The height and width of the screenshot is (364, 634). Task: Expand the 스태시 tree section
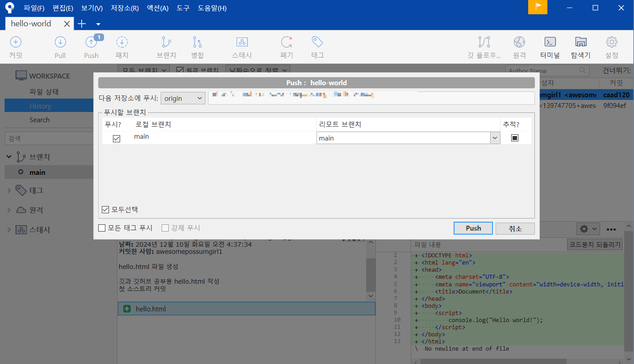(9, 230)
